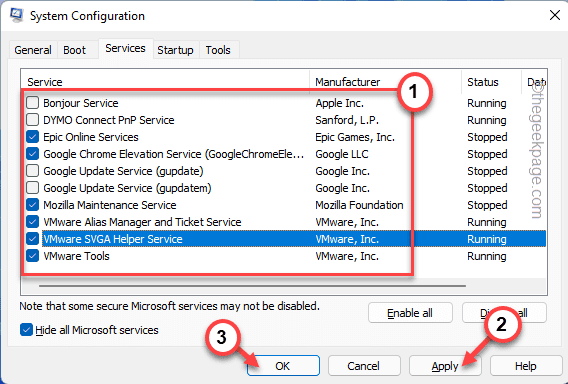Open the Startup tab
The height and width of the screenshot is (384, 568).
point(175,50)
